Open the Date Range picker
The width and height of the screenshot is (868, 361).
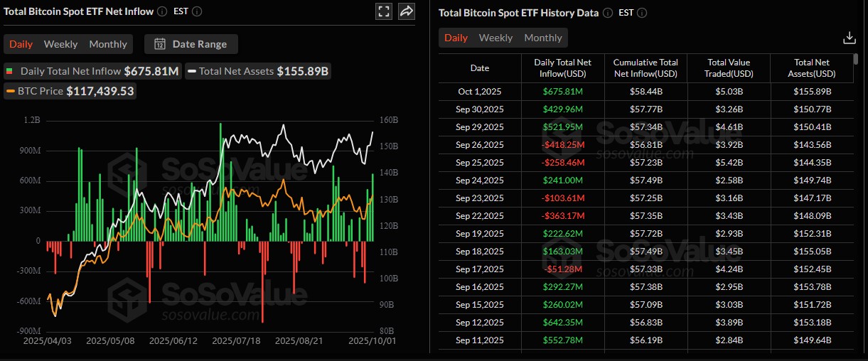pyautogui.click(x=191, y=44)
